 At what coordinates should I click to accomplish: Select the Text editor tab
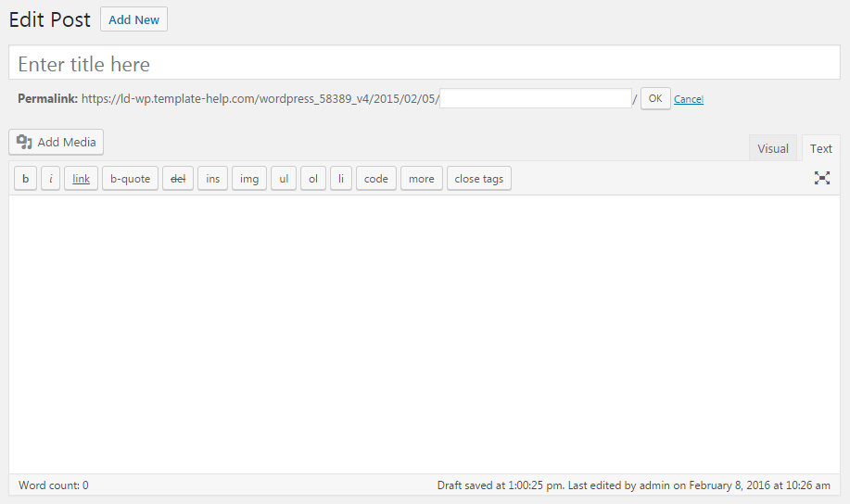(x=820, y=148)
